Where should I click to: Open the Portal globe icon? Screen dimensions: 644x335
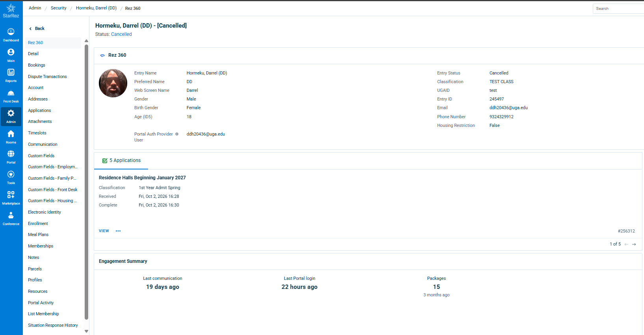click(11, 154)
